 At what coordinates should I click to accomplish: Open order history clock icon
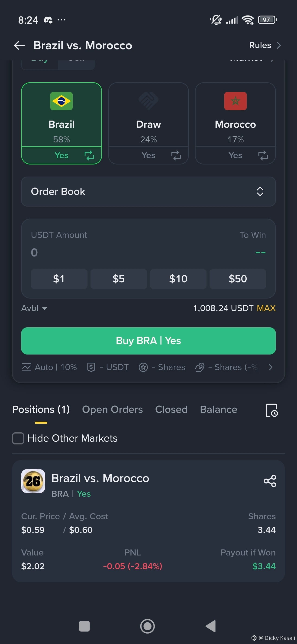click(x=271, y=410)
